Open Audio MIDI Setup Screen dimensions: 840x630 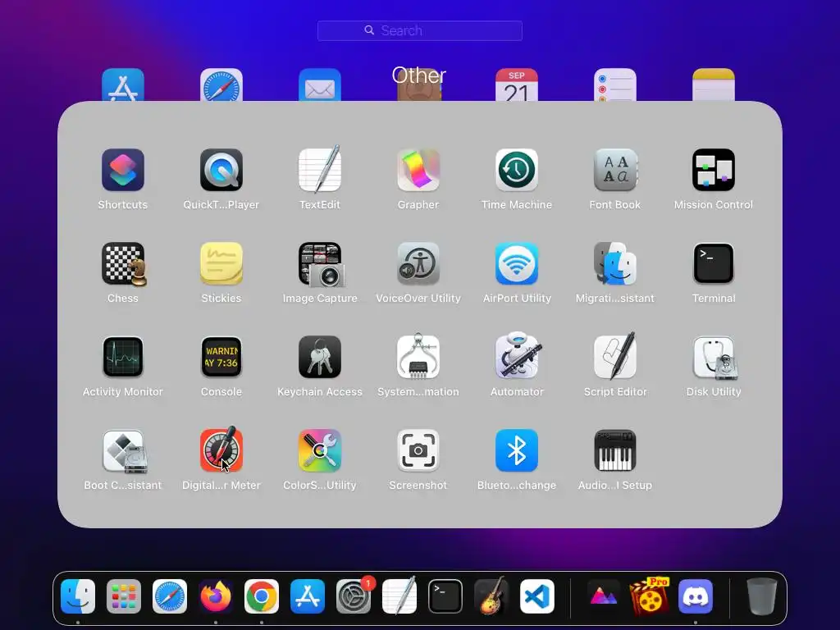615,450
